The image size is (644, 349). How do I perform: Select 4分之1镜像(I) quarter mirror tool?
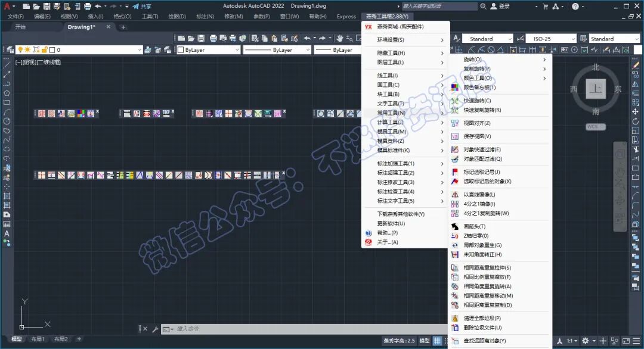pos(500,204)
